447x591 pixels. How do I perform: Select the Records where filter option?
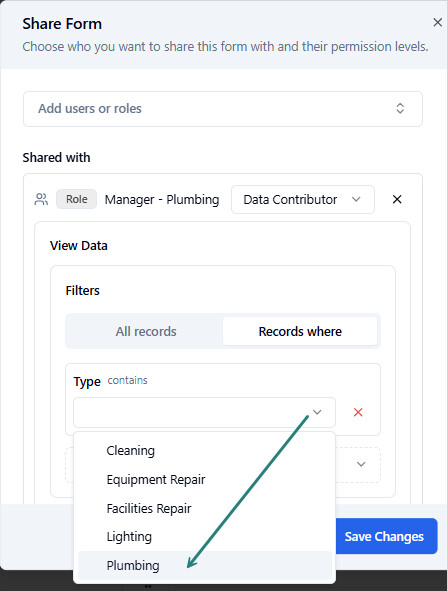[300, 331]
